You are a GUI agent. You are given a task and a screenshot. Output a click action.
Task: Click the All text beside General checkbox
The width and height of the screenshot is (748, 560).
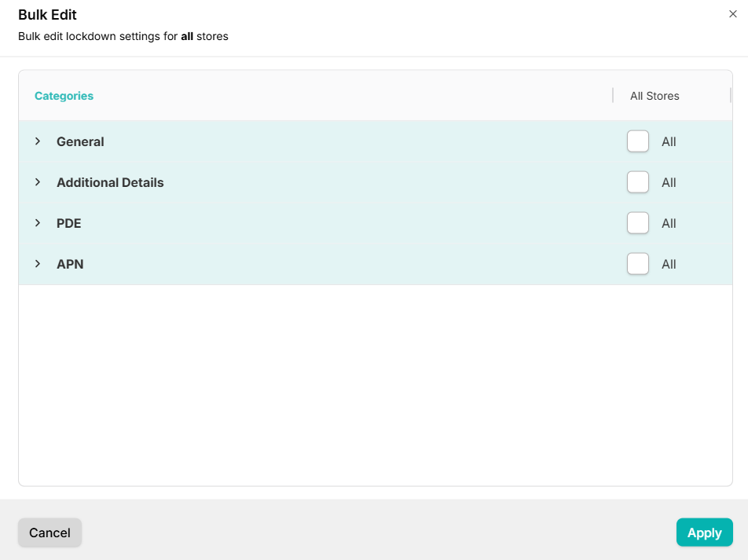click(x=669, y=141)
